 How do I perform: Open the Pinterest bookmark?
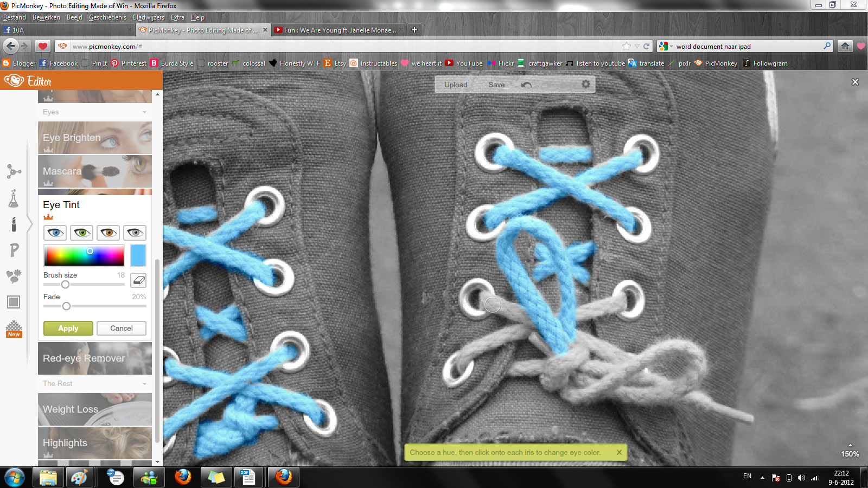pos(129,63)
